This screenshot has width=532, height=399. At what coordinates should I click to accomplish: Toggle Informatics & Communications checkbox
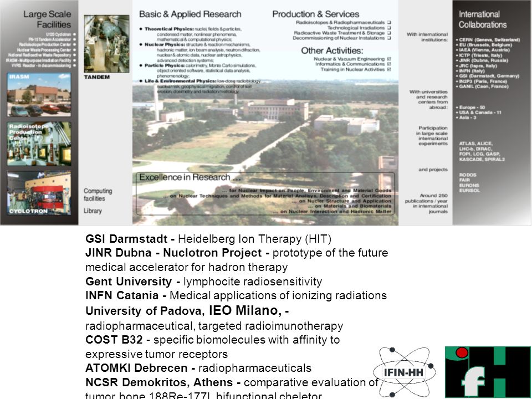click(x=389, y=64)
